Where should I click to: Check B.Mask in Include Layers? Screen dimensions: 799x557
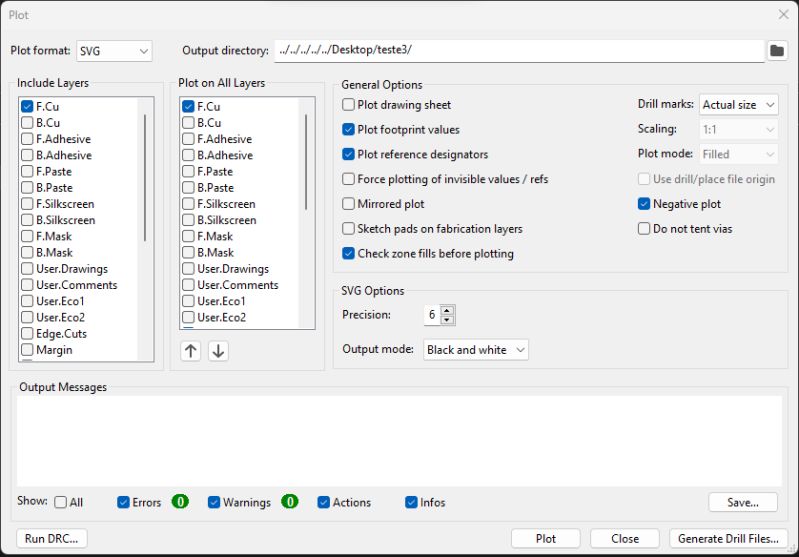pos(27,252)
